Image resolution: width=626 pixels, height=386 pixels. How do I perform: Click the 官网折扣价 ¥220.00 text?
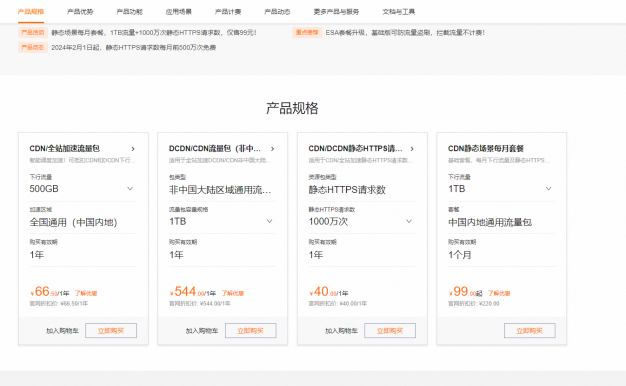pos(473,304)
